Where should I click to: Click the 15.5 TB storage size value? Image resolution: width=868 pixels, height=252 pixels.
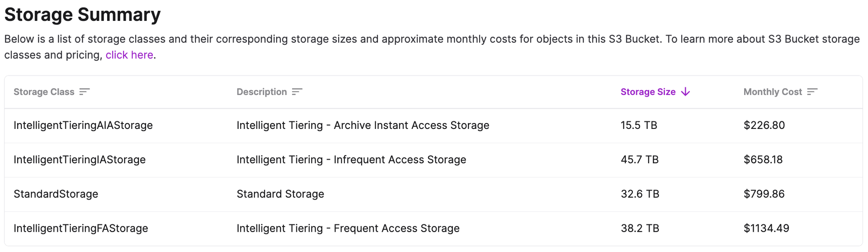639,125
